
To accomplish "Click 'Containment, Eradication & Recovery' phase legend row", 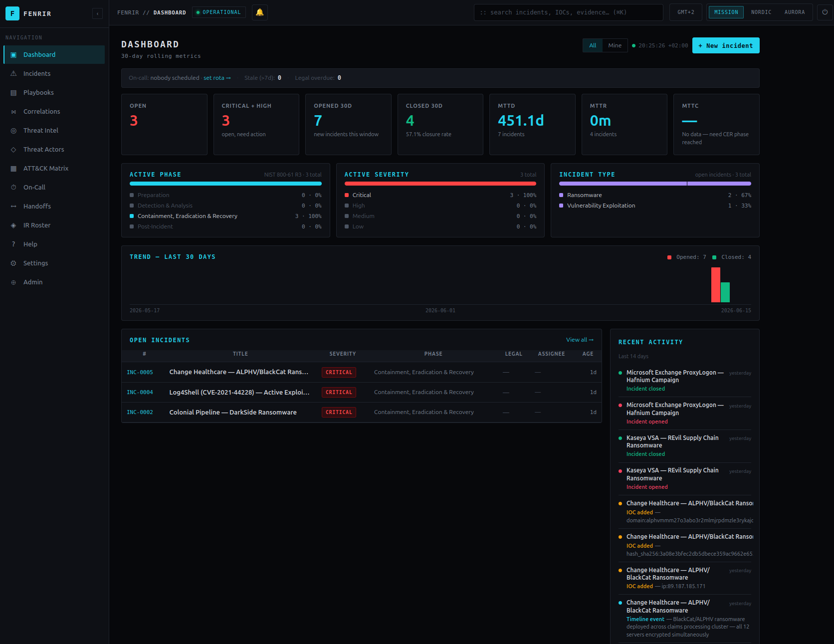I will pos(225,216).
